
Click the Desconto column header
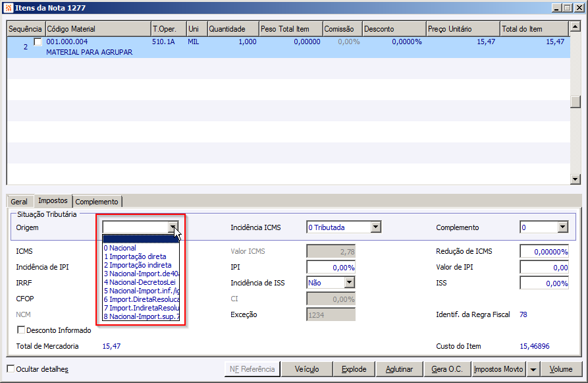tap(394, 29)
